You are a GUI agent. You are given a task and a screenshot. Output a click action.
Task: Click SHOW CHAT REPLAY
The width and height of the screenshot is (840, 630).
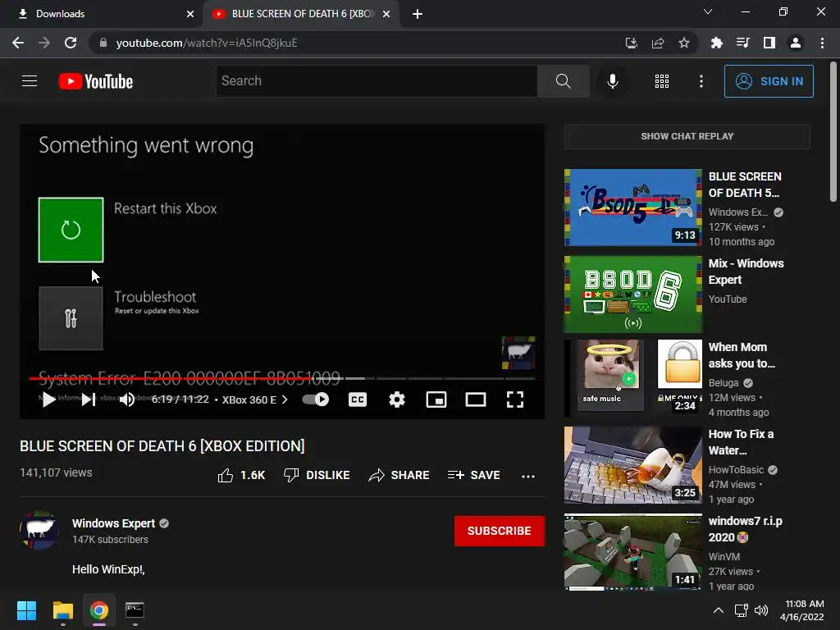click(687, 137)
